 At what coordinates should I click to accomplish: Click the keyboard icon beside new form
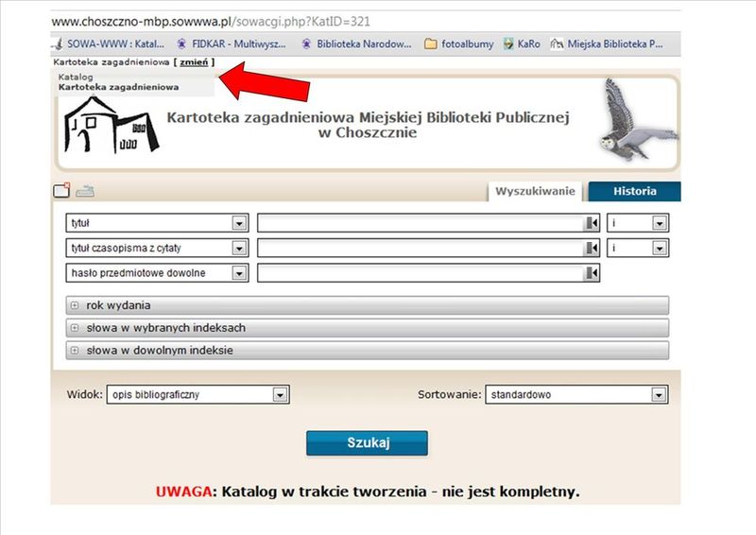(x=85, y=191)
